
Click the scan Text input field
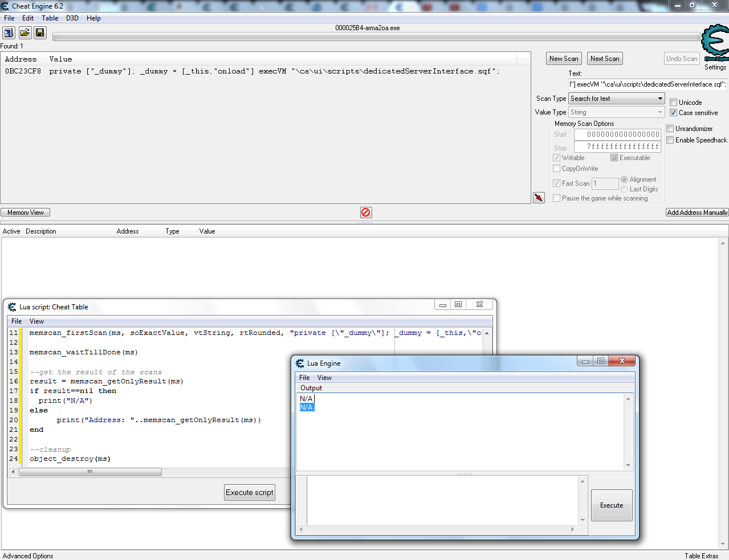pos(647,84)
